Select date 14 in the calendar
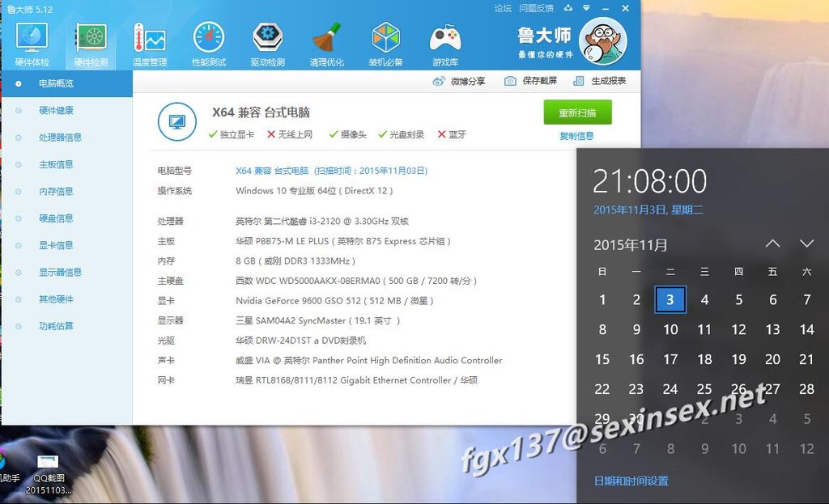This screenshot has width=829, height=504. click(x=807, y=329)
